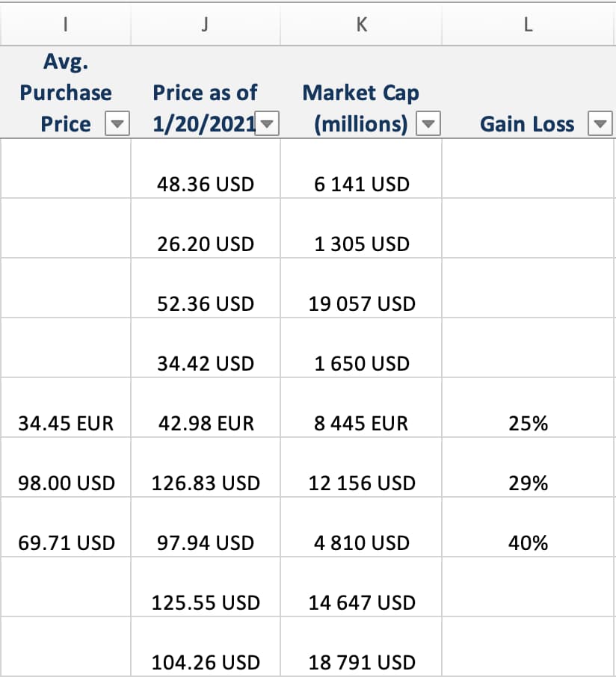Open the Gain Loss filter dropdown

coord(600,123)
